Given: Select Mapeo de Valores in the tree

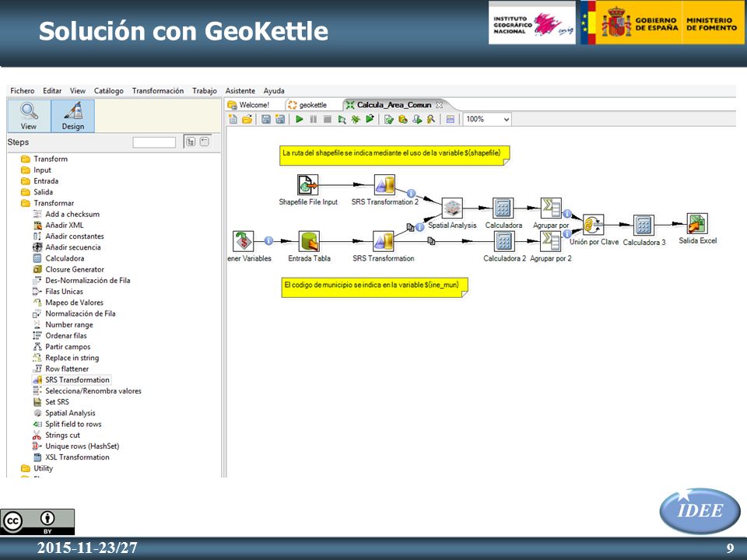Looking at the screenshot, I should 68,303.
